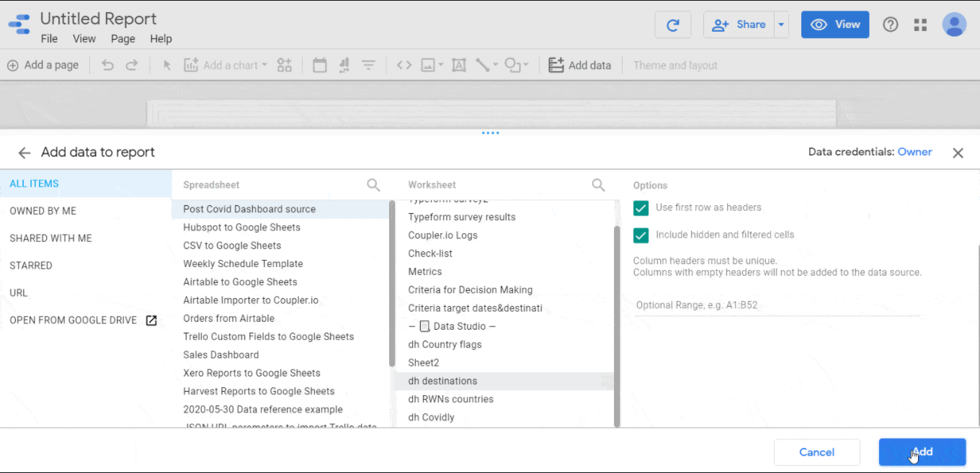Image resolution: width=980 pixels, height=473 pixels.
Task: Click the Spreadsheet search magnifier icon
Action: point(373,185)
